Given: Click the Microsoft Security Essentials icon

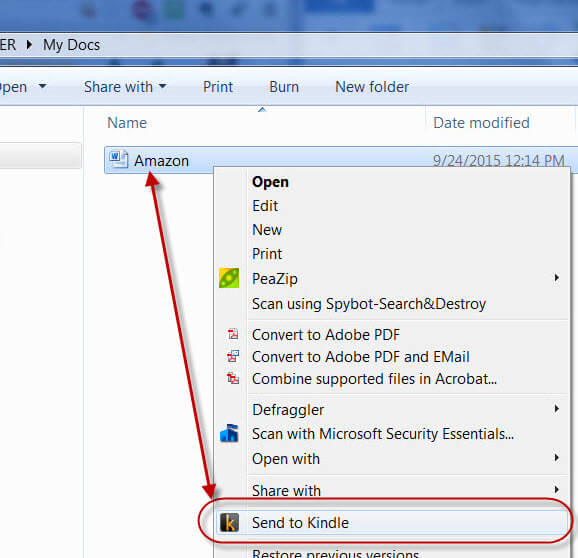Looking at the screenshot, I should pos(229,433).
